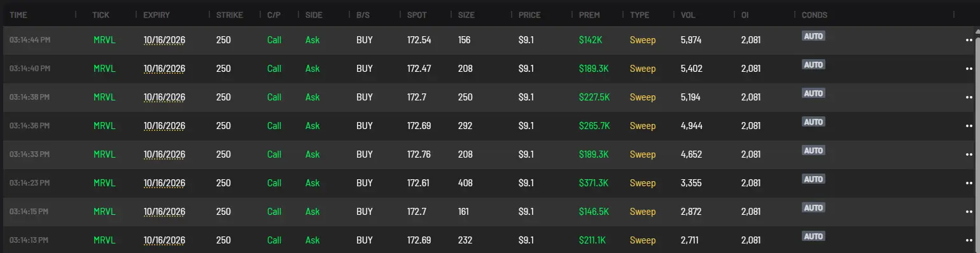
Task: Click the SIZE column header
Action: pyautogui.click(x=466, y=14)
